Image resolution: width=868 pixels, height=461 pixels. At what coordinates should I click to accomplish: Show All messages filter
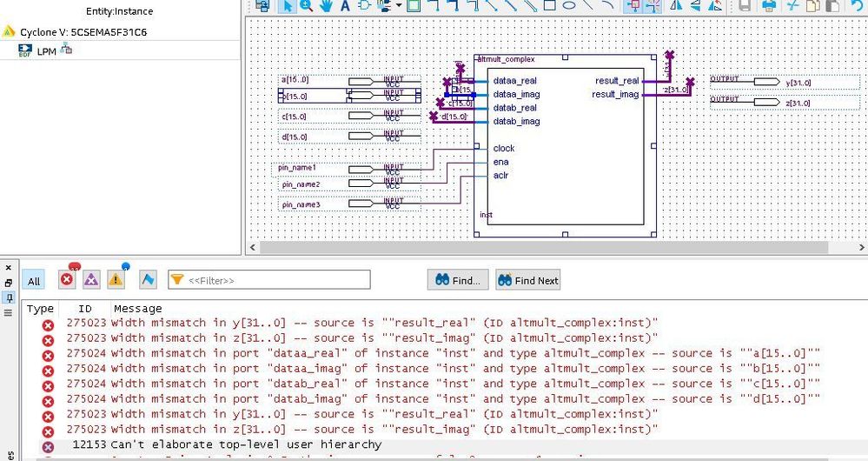[x=34, y=281]
